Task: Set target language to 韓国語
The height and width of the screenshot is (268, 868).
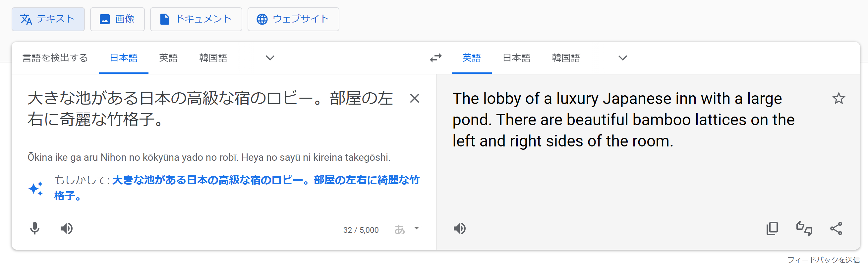Action: click(566, 58)
